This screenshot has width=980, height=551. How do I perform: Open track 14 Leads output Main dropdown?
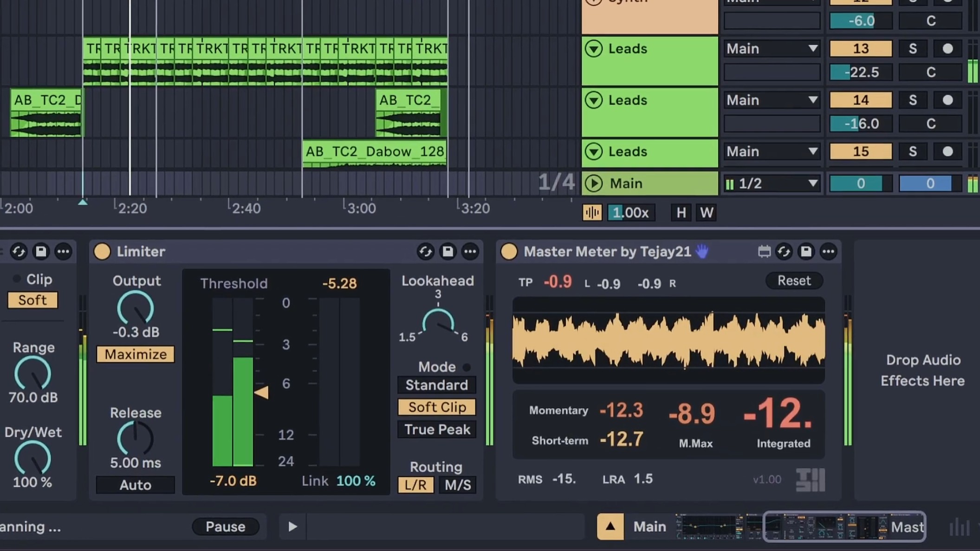click(772, 100)
